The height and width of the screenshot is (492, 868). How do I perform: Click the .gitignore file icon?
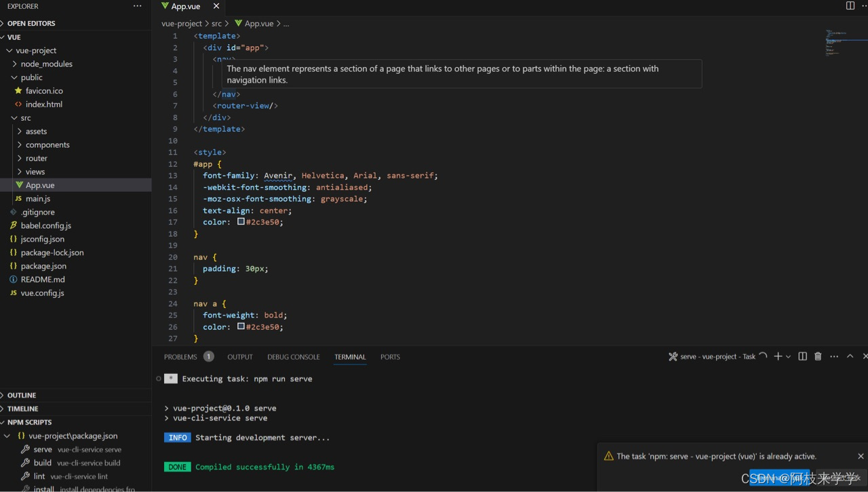[x=14, y=212]
